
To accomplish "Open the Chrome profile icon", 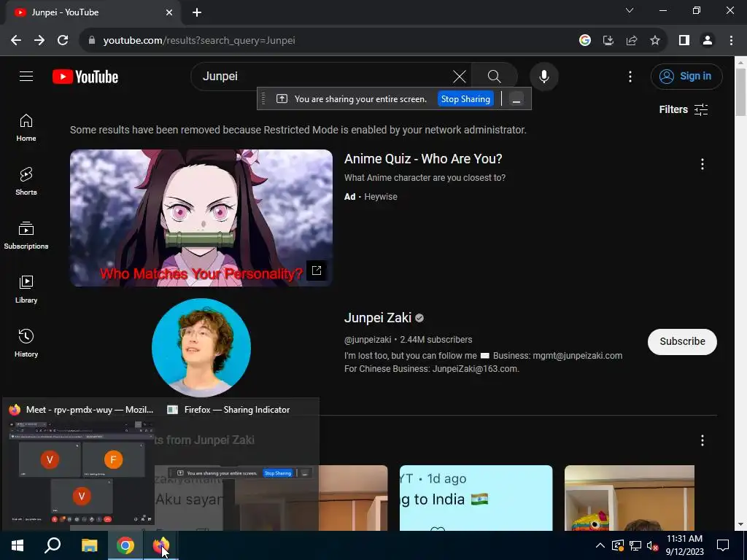I will click(x=708, y=41).
